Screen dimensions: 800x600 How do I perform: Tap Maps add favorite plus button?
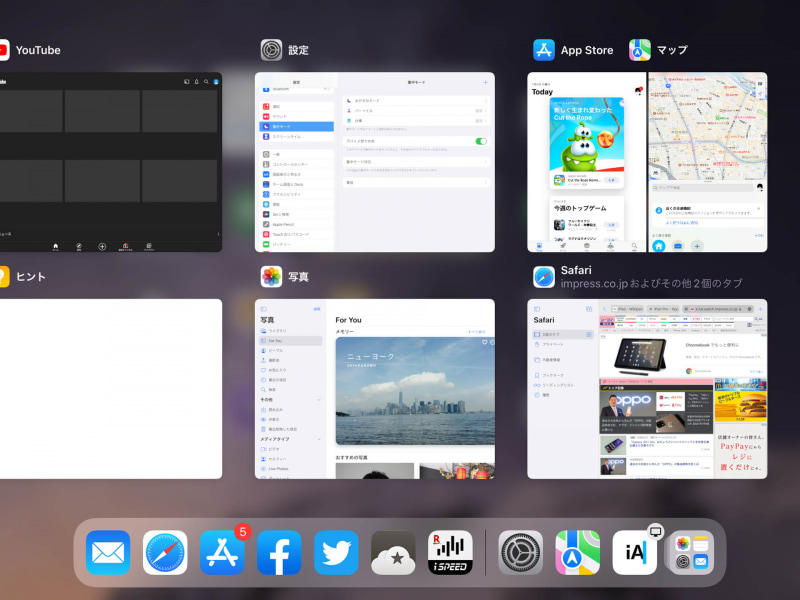coord(697,246)
